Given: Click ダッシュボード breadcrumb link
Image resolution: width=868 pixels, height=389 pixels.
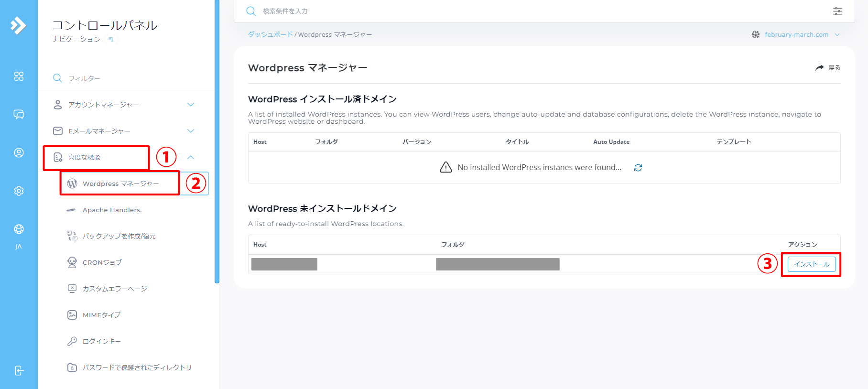Looking at the screenshot, I should (x=270, y=34).
